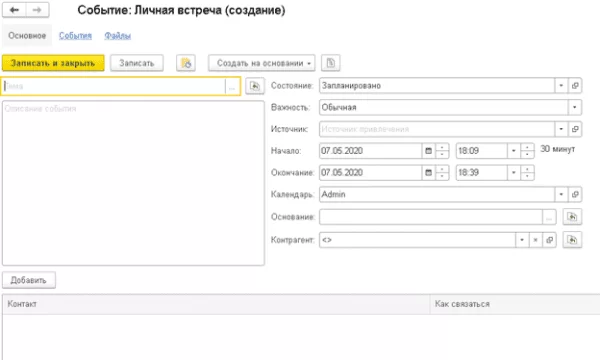Click the Окончание date field 07.05.2020
The width and height of the screenshot is (600, 360).
coord(370,173)
